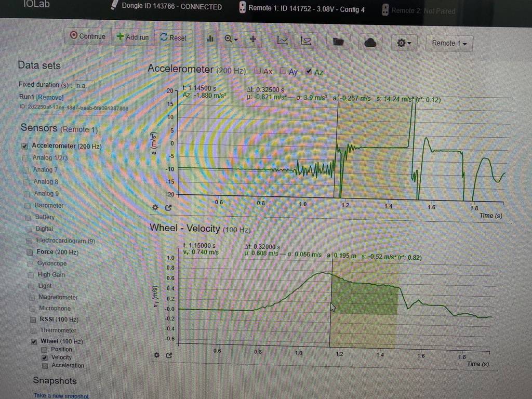Open the gear settings dropdown in toolbar

403,43
